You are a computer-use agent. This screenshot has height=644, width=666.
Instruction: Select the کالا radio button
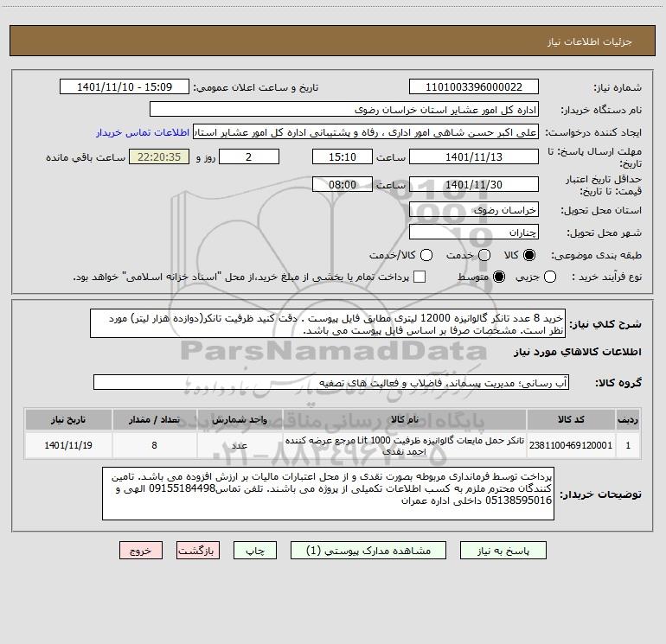[529, 255]
